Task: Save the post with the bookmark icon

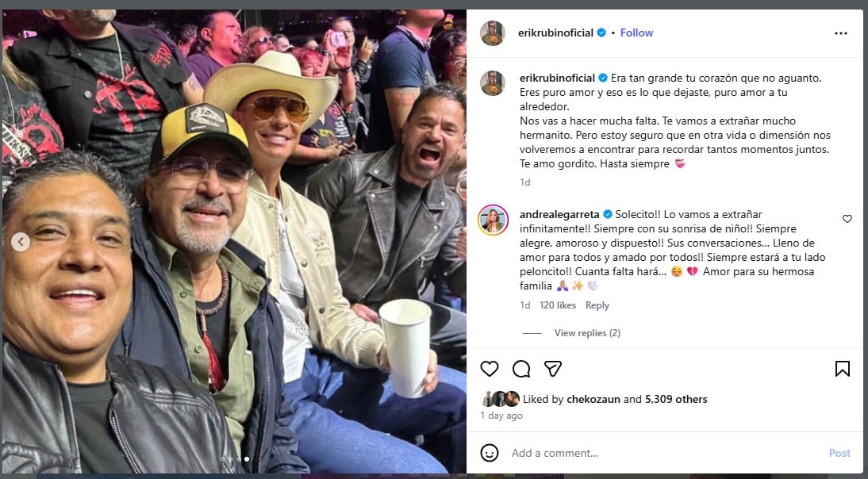Action: [842, 368]
